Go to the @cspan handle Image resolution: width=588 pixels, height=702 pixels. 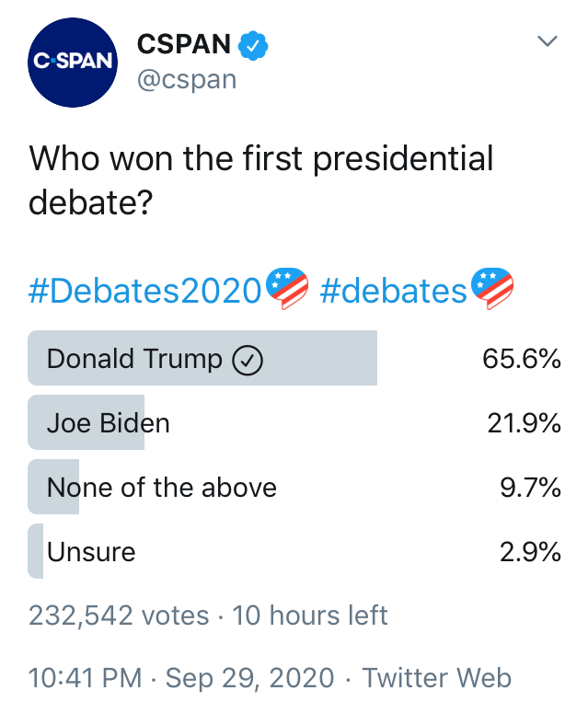(x=187, y=79)
